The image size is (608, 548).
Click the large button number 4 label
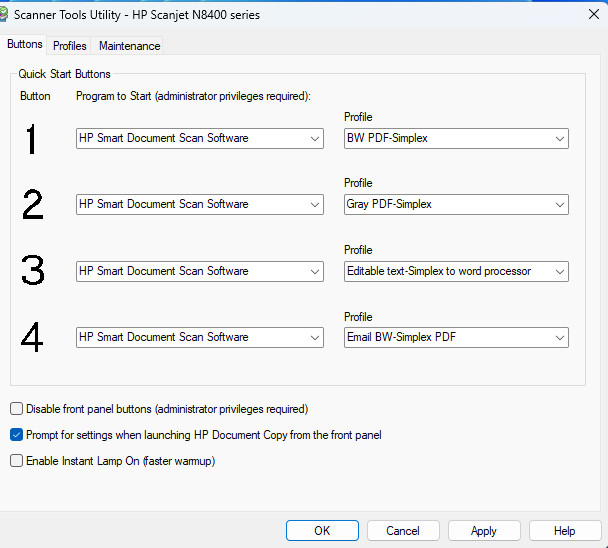pos(32,337)
